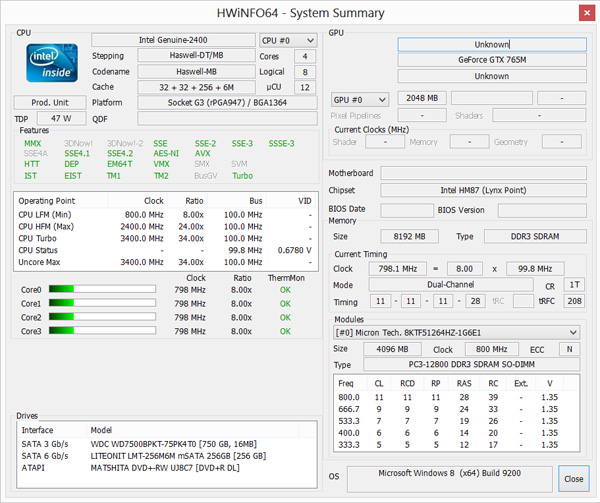Click the Prod. Unit button
The width and height of the screenshot is (600, 503).
pos(50,103)
